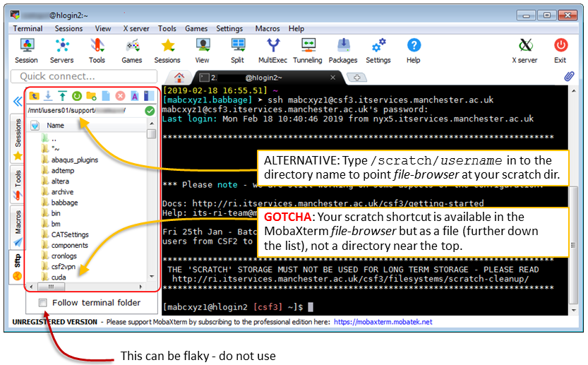This screenshot has width=588, height=365.
Task: Open a new terminal tab with plus
Action: click(356, 78)
